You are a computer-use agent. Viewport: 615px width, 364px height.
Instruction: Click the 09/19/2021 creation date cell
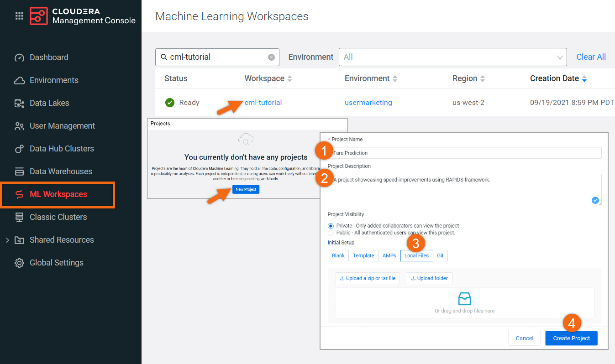(x=572, y=103)
